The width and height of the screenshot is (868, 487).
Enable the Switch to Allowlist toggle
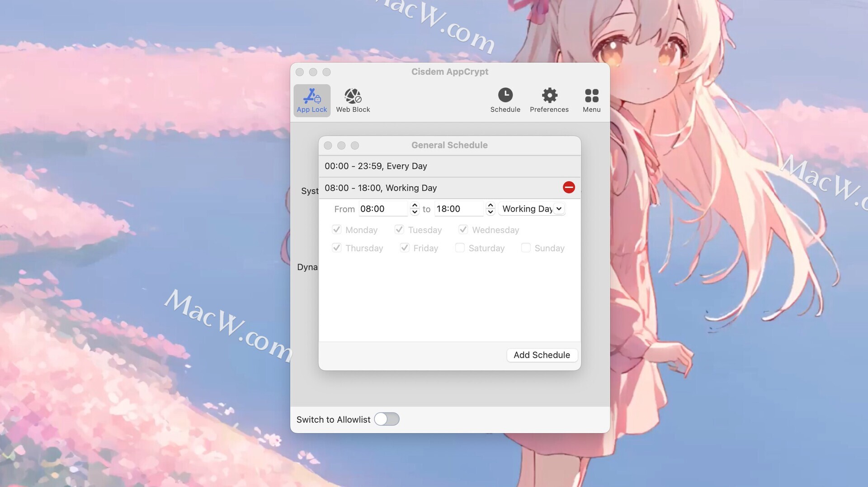(387, 419)
